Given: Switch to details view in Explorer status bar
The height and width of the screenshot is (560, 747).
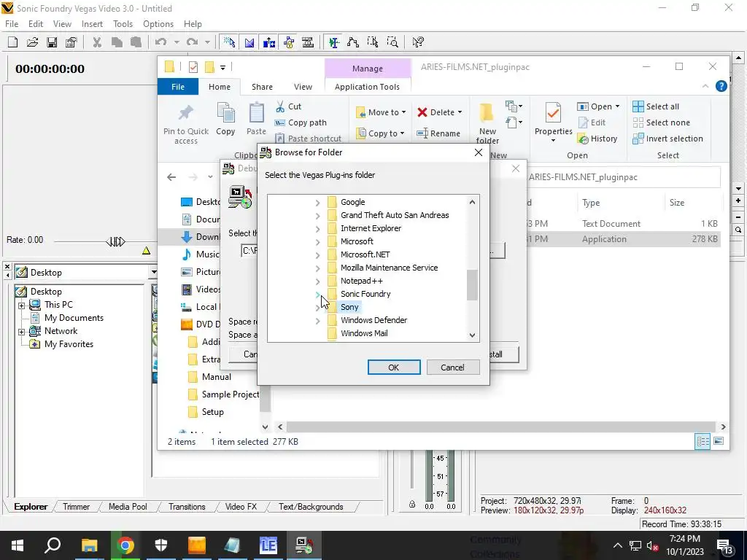Looking at the screenshot, I should coord(703,441).
